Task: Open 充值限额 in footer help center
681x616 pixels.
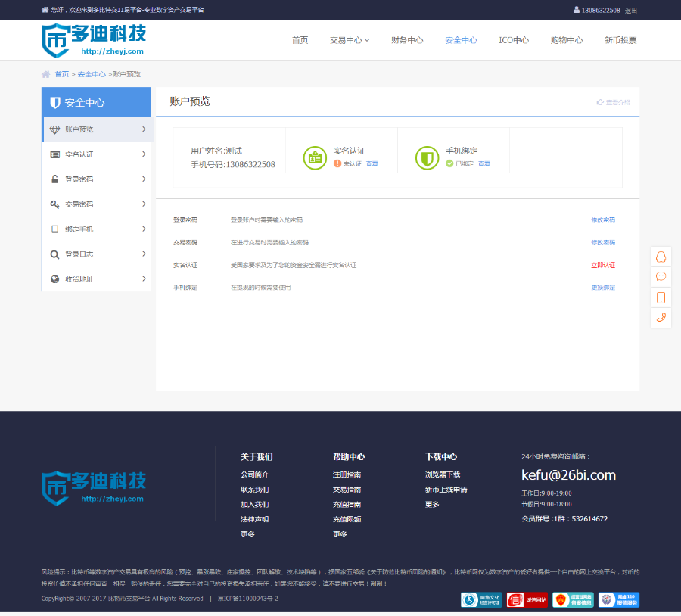Action: [x=347, y=519]
